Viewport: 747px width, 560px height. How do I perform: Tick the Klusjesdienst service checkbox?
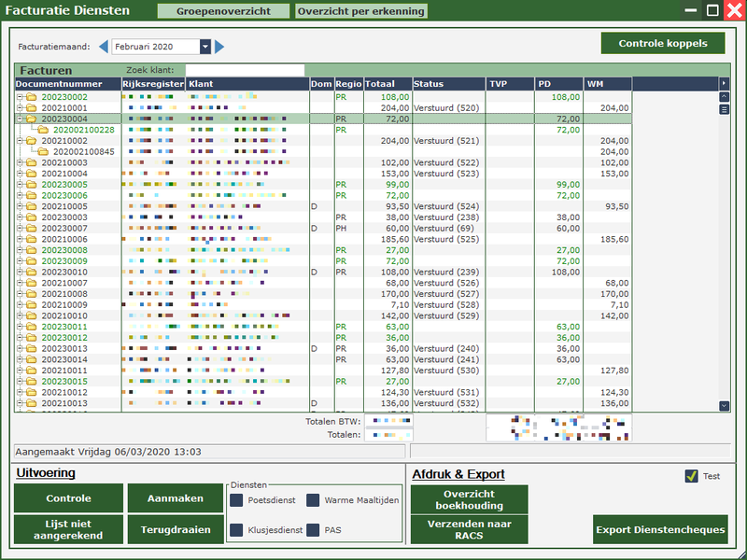pyautogui.click(x=236, y=529)
